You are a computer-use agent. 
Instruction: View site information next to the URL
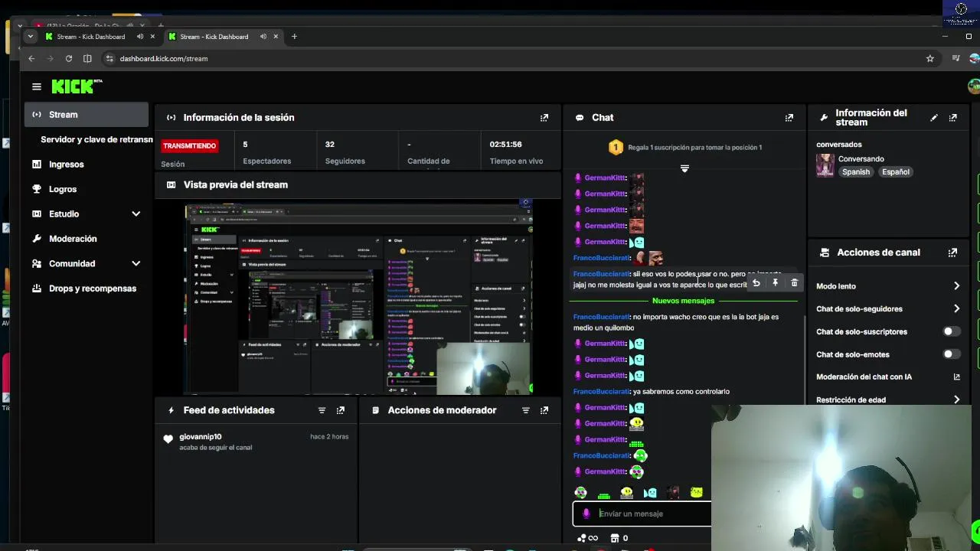click(109, 58)
